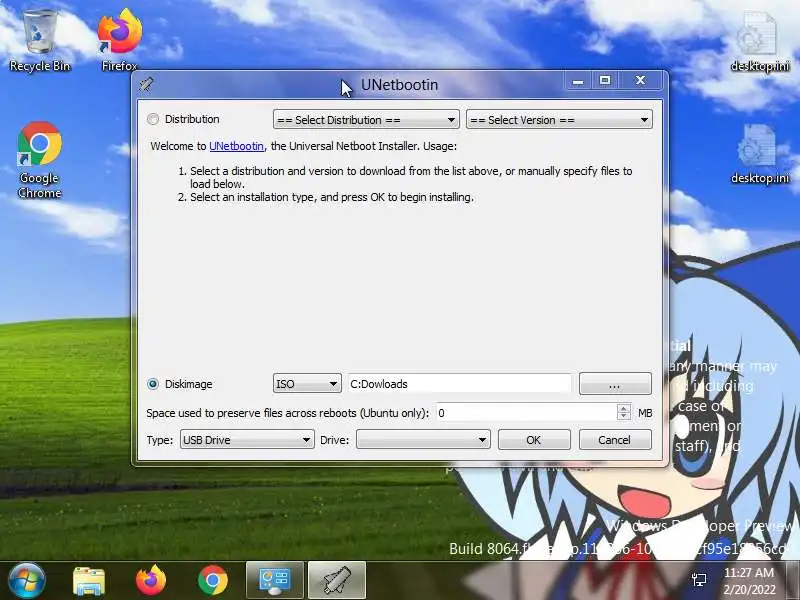Select the Diskimage radio button

click(x=153, y=384)
